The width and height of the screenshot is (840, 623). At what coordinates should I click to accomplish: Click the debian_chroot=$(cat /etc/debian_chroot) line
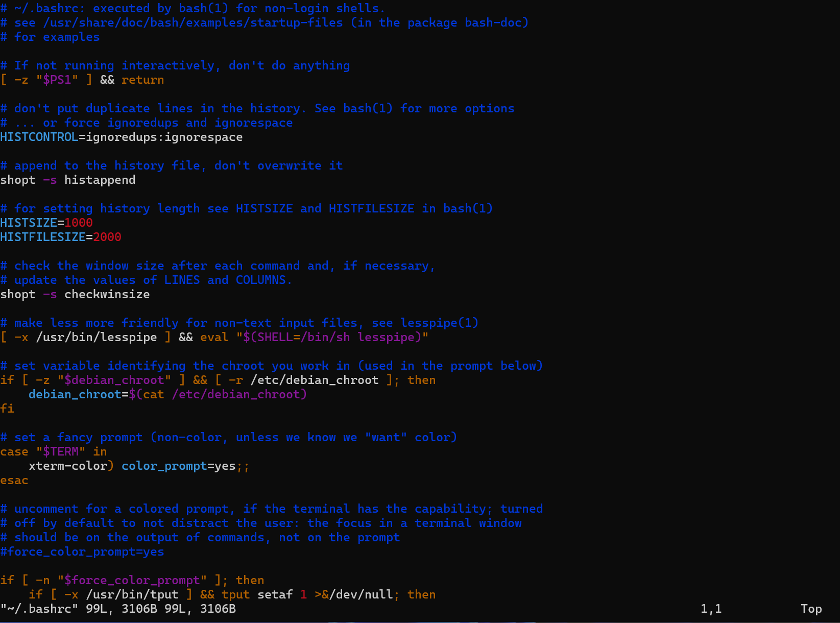tap(167, 394)
